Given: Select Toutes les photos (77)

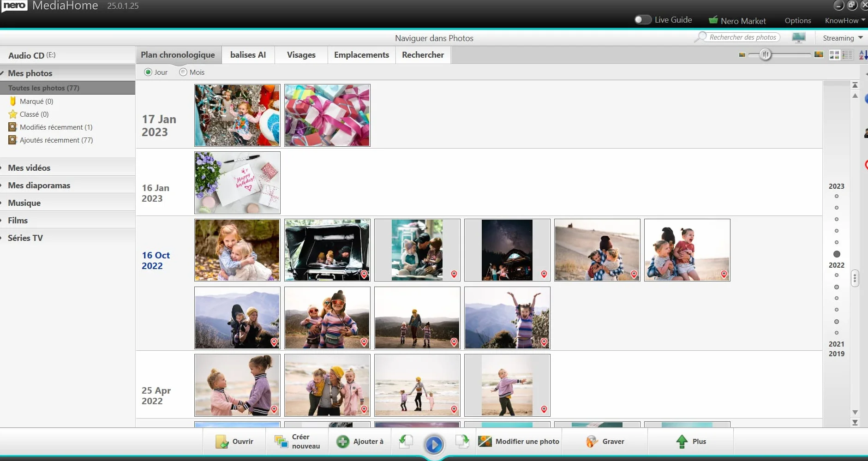Looking at the screenshot, I should click(x=67, y=88).
